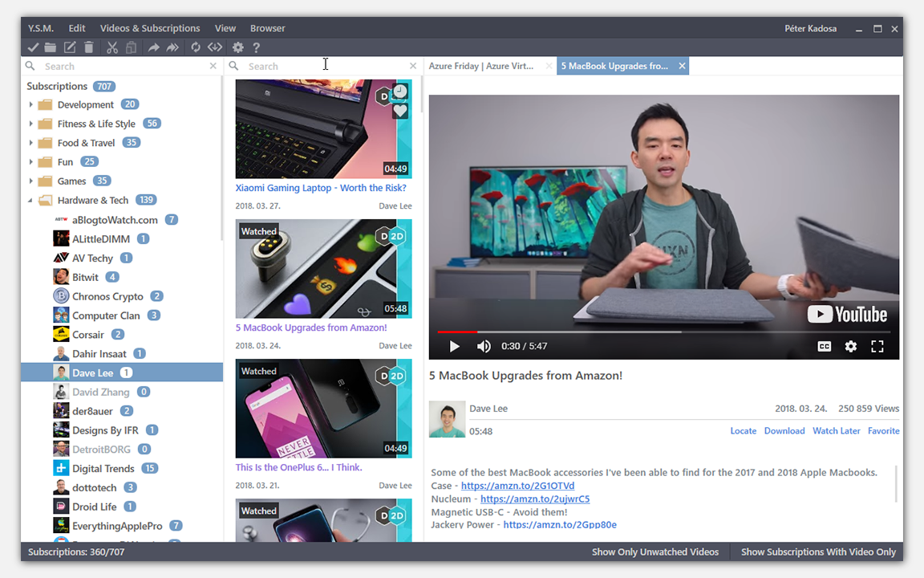Click the 2D badge on MacBook Upgrades thumbnail
Screen dimensions: 924x578
pos(398,237)
